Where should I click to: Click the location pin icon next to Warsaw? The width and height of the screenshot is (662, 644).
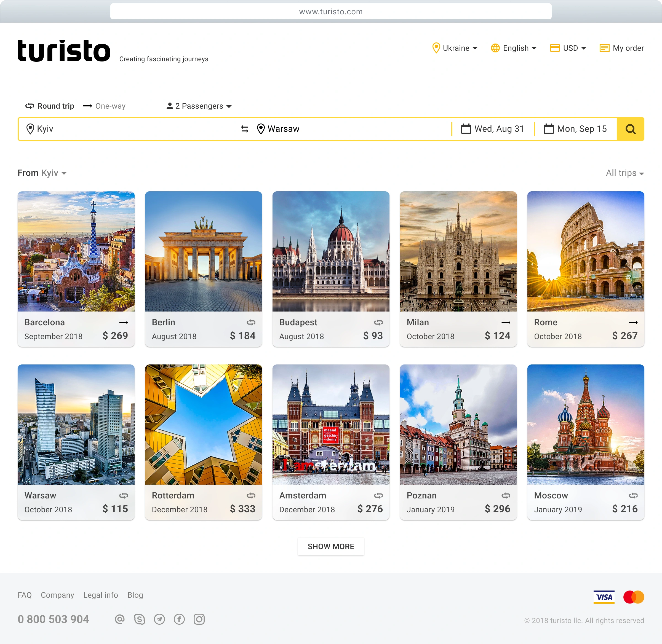click(261, 129)
